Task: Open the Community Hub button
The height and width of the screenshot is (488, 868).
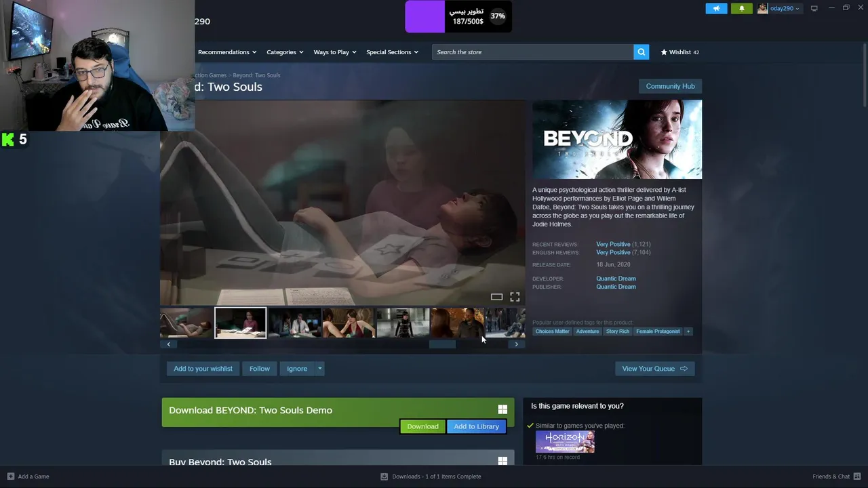Action: tap(670, 86)
